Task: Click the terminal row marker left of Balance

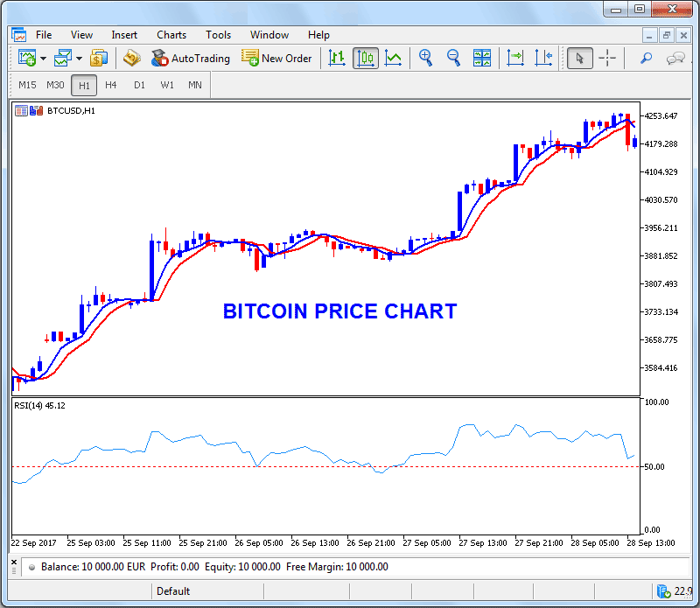Action: pos(32,568)
